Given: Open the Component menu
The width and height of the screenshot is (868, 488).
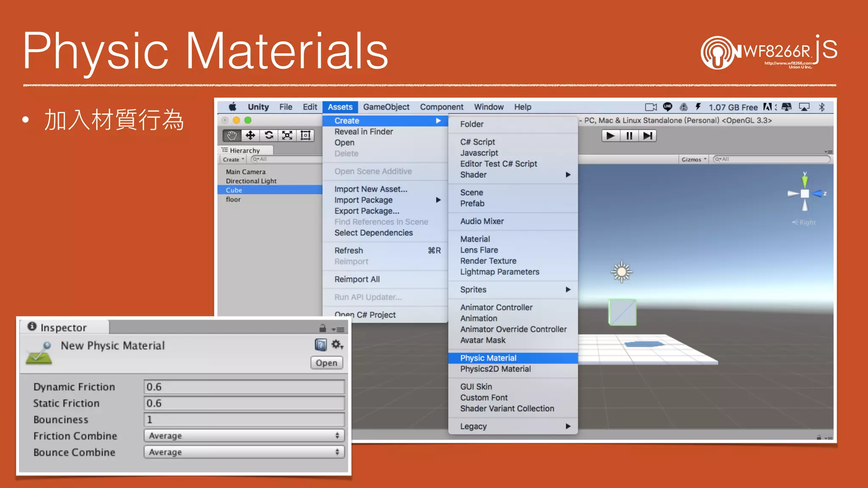Looking at the screenshot, I should pos(442,107).
